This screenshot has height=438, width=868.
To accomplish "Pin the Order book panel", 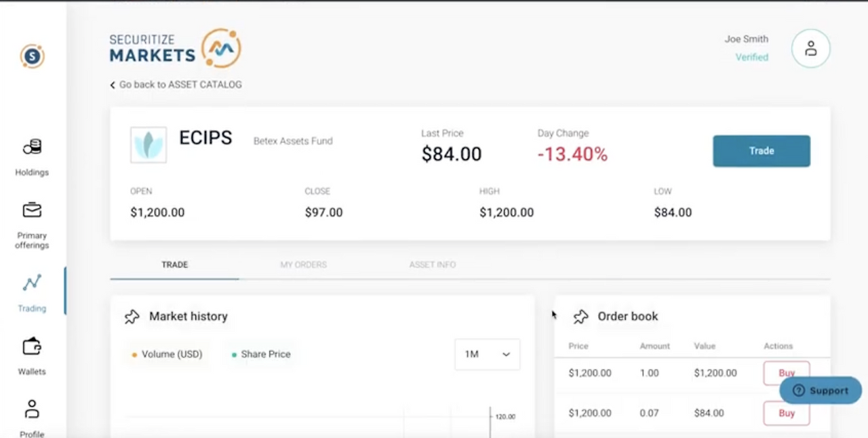I will (580, 317).
